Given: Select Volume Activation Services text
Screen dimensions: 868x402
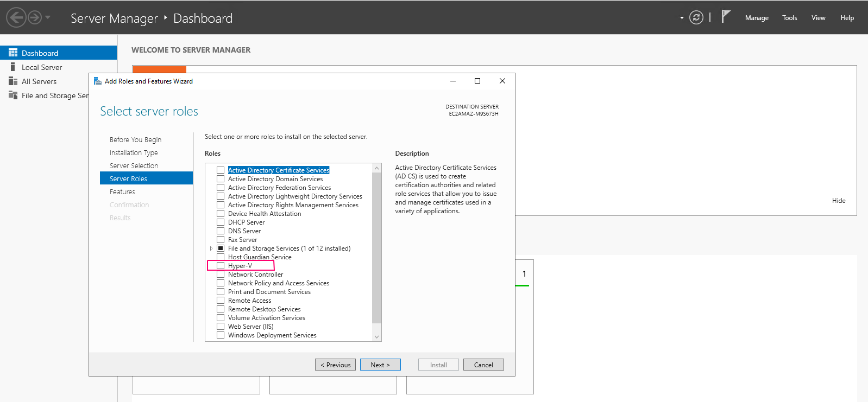Looking at the screenshot, I should point(267,318).
